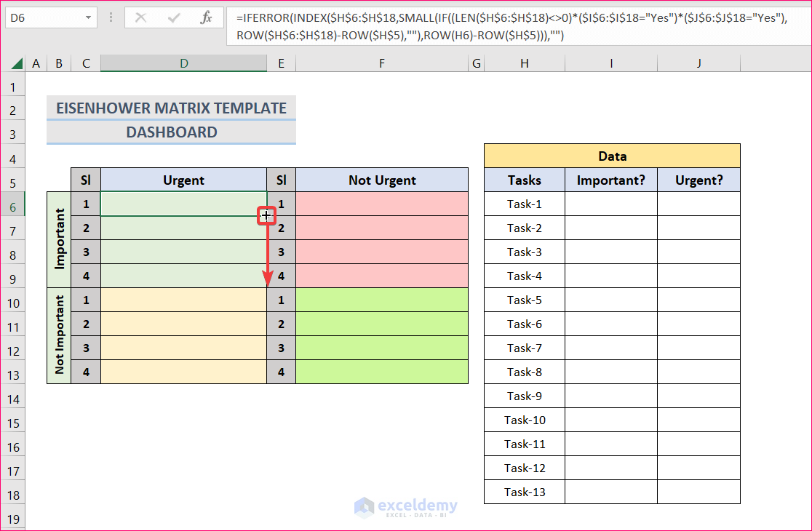Select column A header

click(x=36, y=63)
